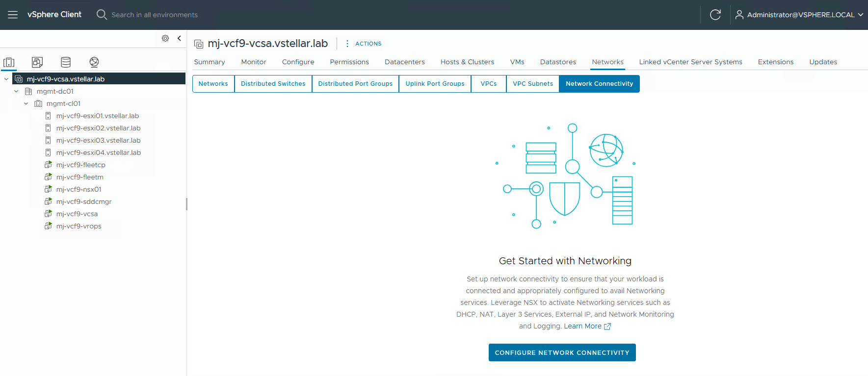Open the Datastores tab
The width and height of the screenshot is (868, 376).
(558, 62)
